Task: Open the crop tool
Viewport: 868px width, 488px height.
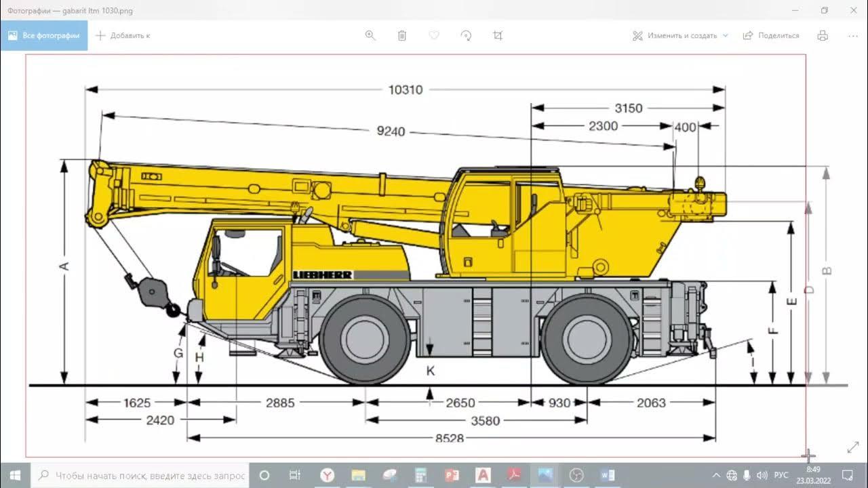Action: point(498,35)
